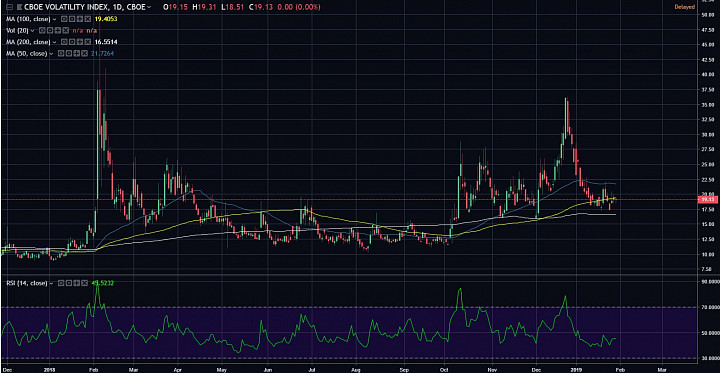Screen dimensions: 720x373
Task: Click plus-shaped icon in MA (50, close) row
Action: pos(77,54)
